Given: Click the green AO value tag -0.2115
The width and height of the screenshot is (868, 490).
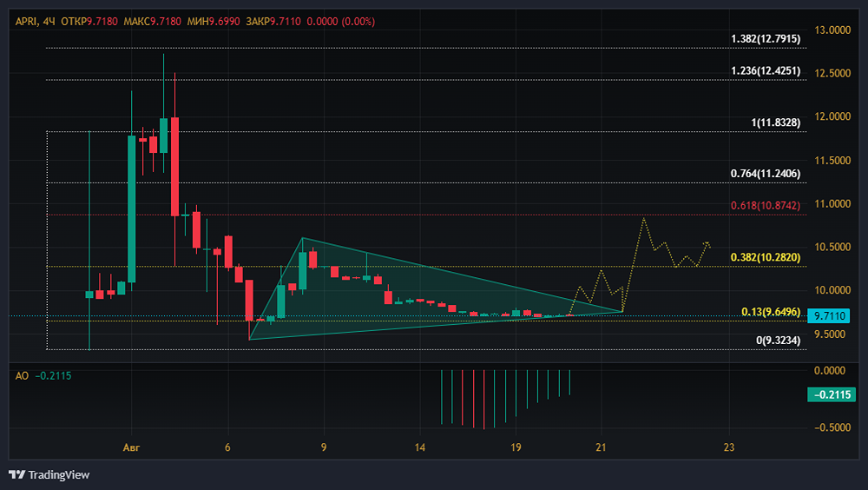Looking at the screenshot, I should coord(832,394).
